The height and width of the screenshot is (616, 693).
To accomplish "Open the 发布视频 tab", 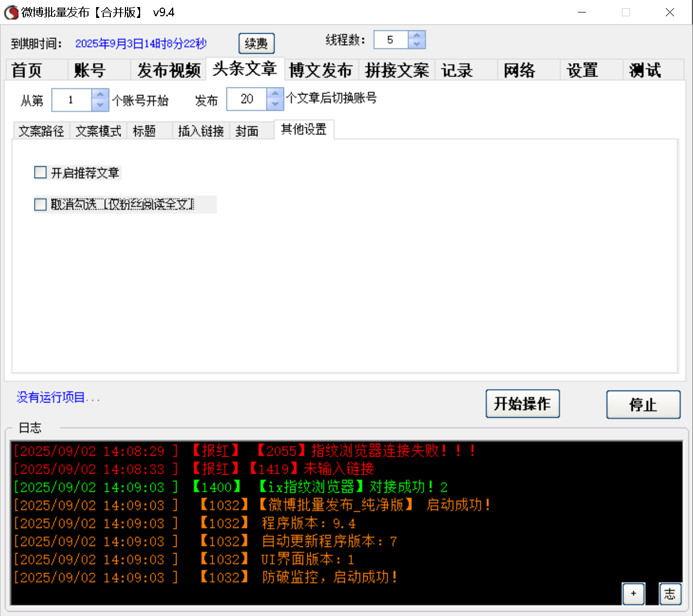I will point(168,70).
